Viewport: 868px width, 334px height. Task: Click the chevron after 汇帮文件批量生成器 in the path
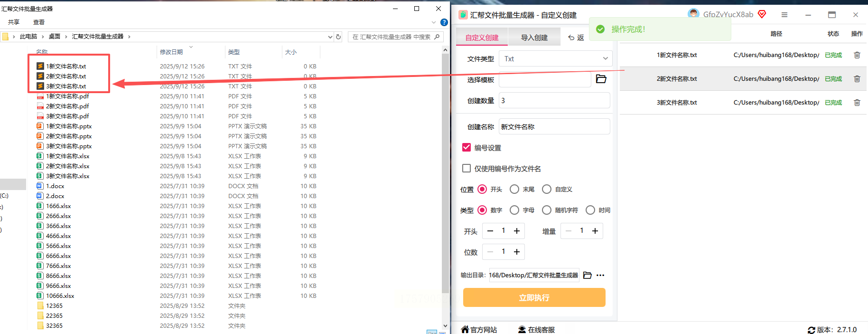129,37
